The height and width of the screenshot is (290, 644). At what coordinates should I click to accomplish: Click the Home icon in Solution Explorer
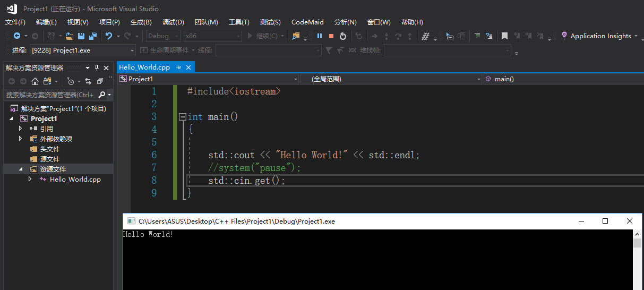[x=35, y=81]
